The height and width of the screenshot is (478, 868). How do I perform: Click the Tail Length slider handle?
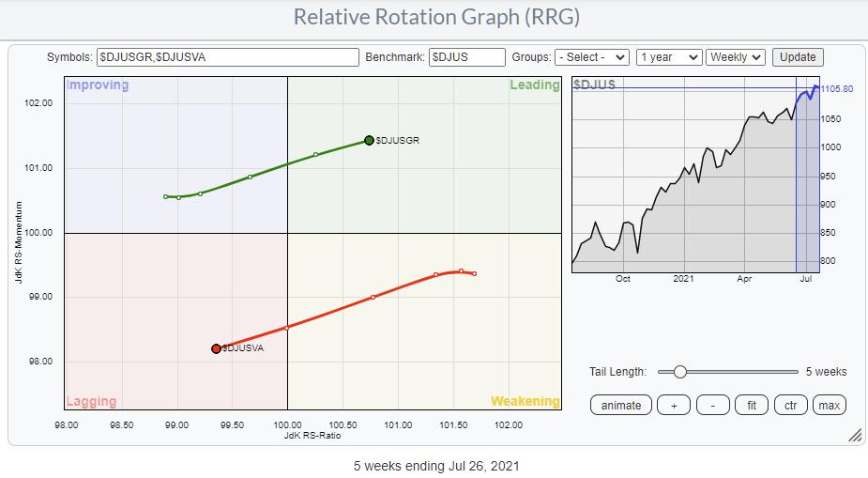(680, 372)
